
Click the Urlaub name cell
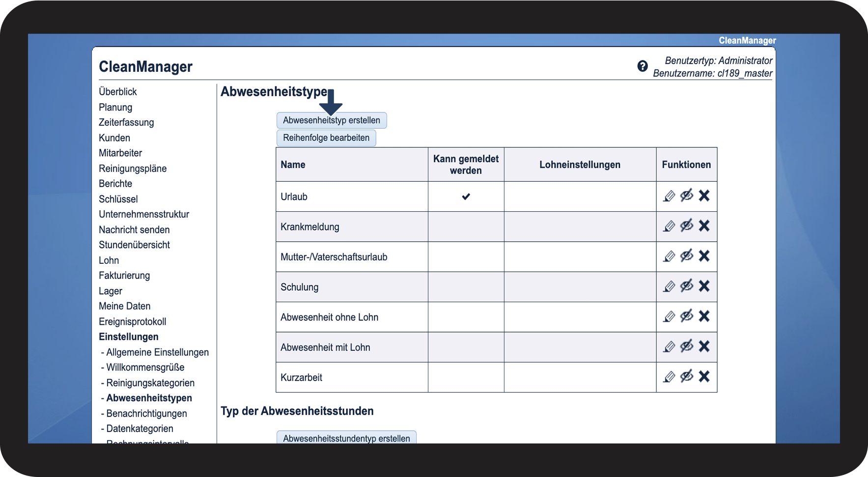pos(352,196)
